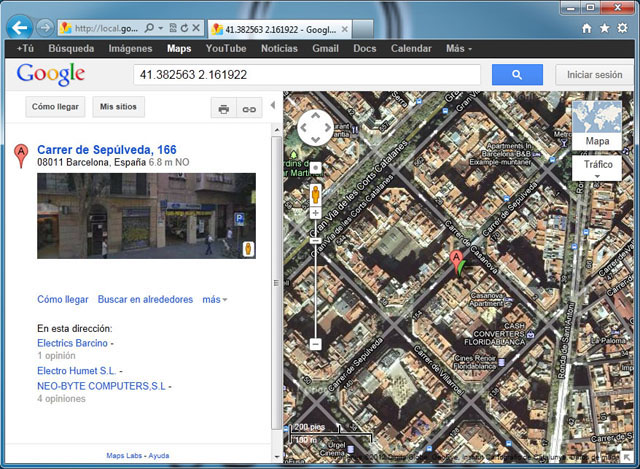Click the 4 opiniones text
This screenshot has width=640, height=469.
(x=61, y=399)
